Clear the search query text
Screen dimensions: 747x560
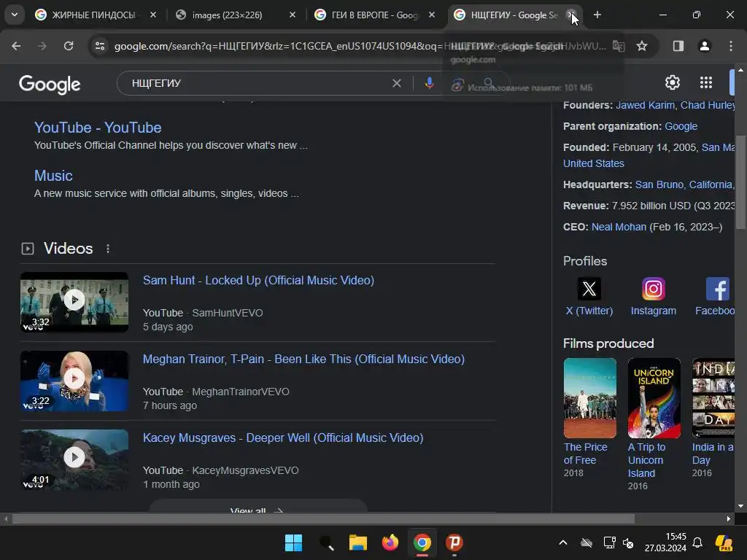396,83
